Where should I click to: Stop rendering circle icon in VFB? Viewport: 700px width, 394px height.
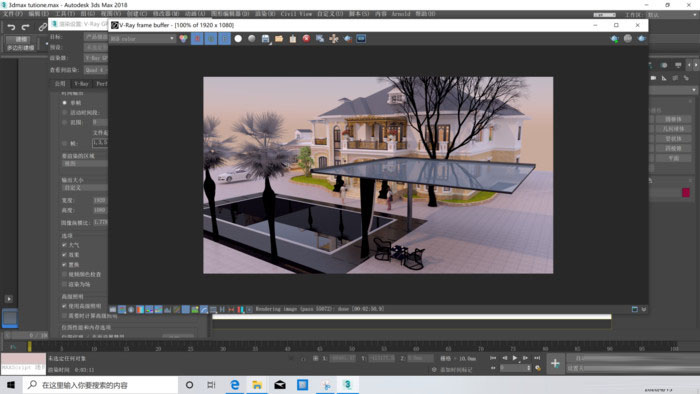click(x=628, y=39)
